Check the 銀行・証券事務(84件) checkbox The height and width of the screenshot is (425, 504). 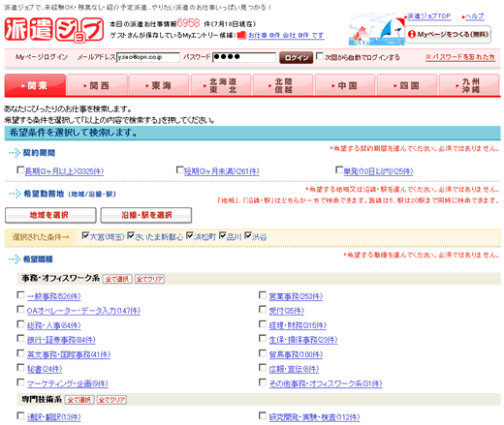tap(20, 339)
